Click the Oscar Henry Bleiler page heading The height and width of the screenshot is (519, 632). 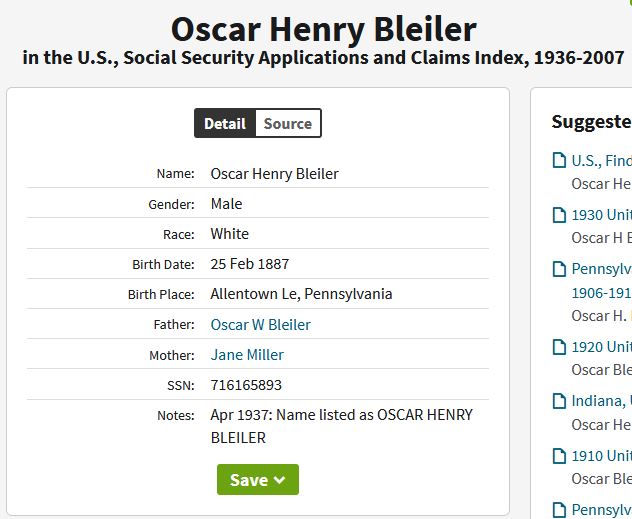(323, 28)
